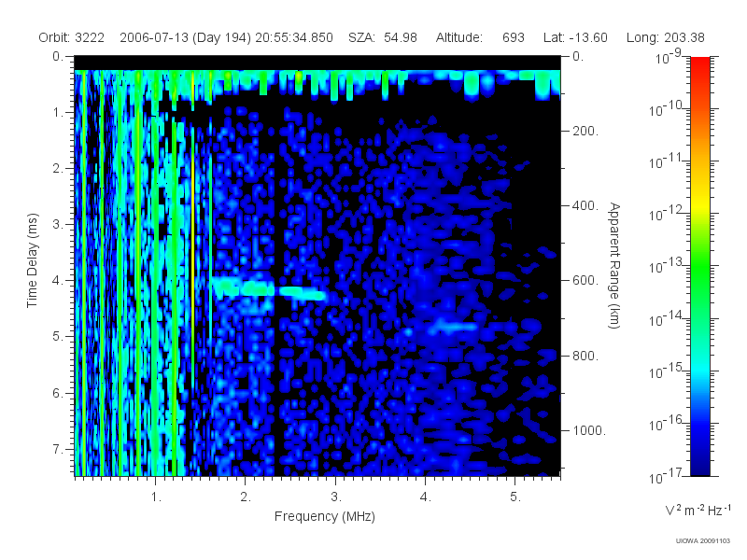Viewport: 747px width, 560px height.
Task: Click the Orbit: 3222 header label
Action: click(x=72, y=37)
